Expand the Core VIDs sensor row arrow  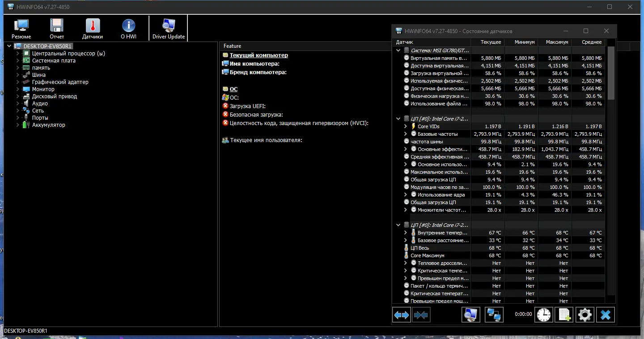(406, 126)
